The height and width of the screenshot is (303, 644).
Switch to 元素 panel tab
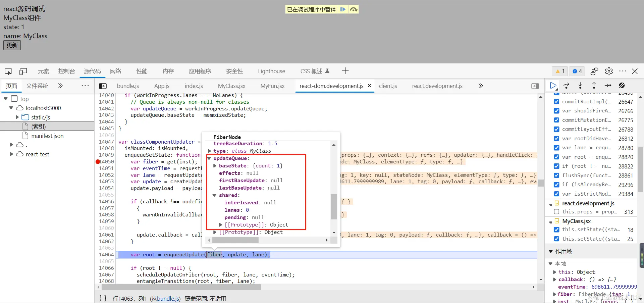pyautogui.click(x=44, y=71)
